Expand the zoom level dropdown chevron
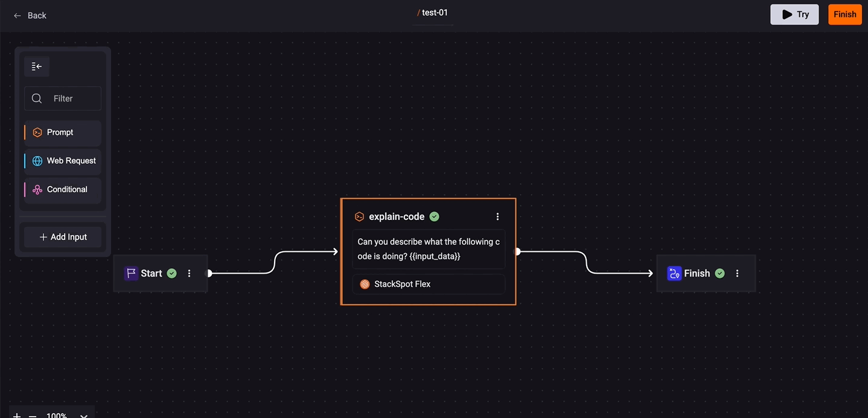Viewport: 868px width, 418px height. 84,415
